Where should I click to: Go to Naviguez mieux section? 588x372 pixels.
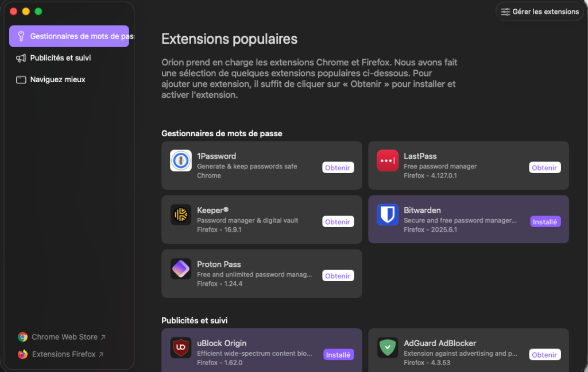57,80
